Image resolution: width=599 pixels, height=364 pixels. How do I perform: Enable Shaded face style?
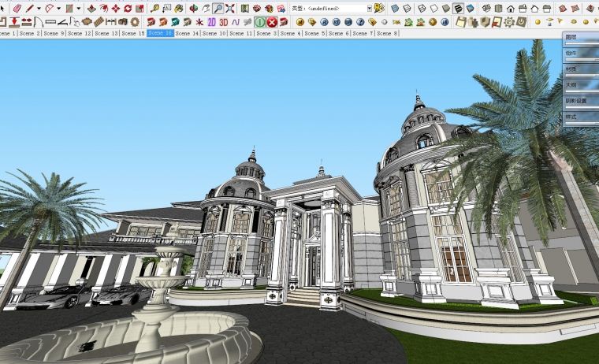click(446, 8)
